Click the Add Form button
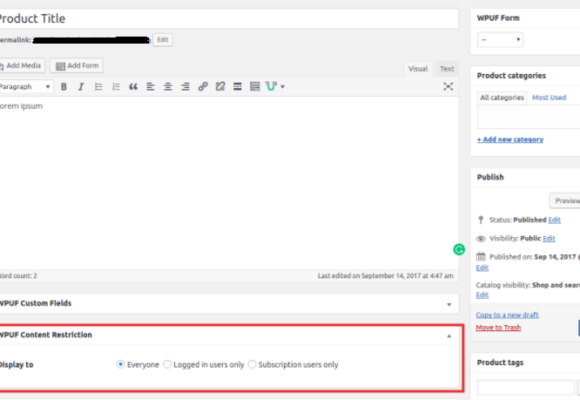Viewport: 580px width, 400px height. 77,65
